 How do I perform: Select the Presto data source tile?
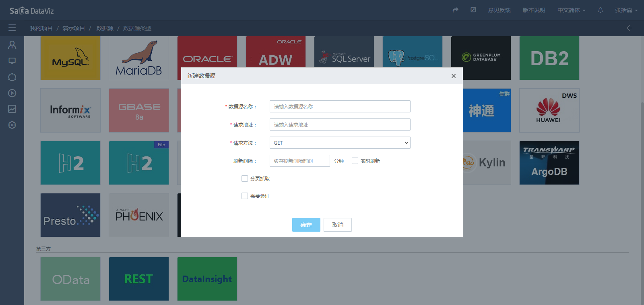(x=70, y=215)
